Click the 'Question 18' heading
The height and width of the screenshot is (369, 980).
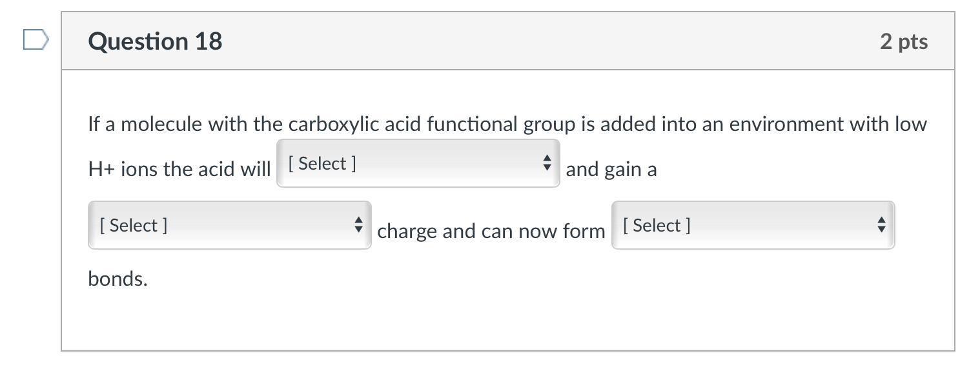tap(155, 41)
